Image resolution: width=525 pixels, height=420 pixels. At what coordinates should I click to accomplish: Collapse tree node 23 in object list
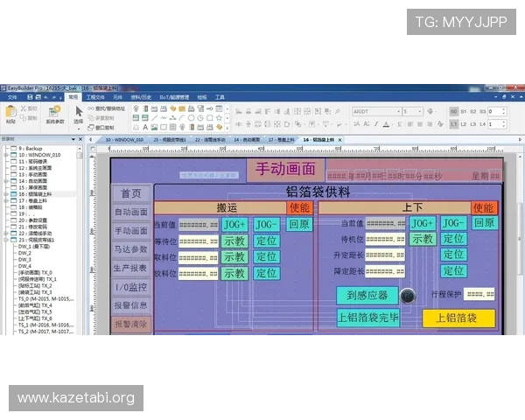(6, 240)
